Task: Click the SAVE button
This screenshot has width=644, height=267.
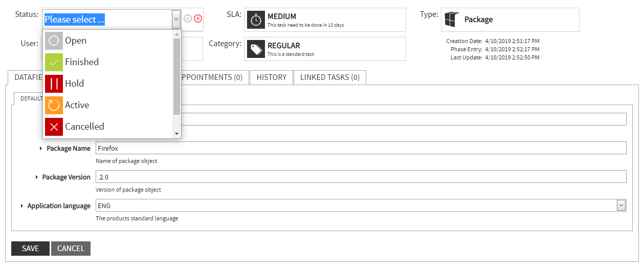Action: (30, 249)
